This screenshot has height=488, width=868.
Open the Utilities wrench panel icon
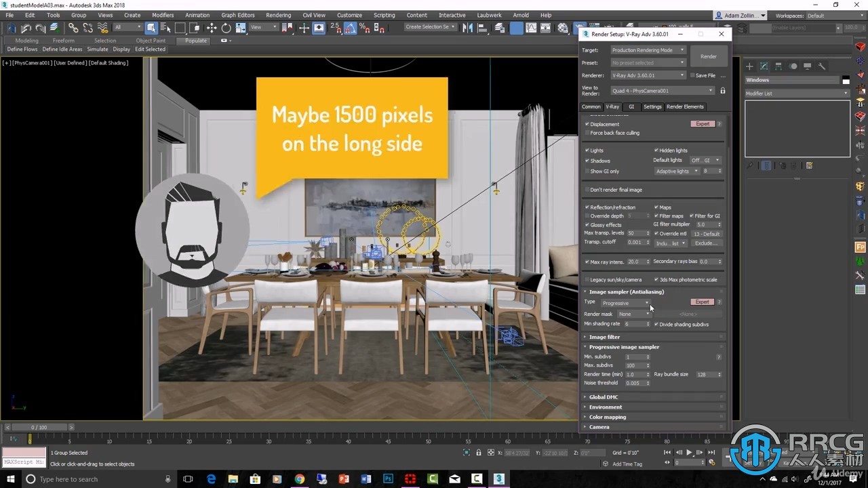point(822,66)
